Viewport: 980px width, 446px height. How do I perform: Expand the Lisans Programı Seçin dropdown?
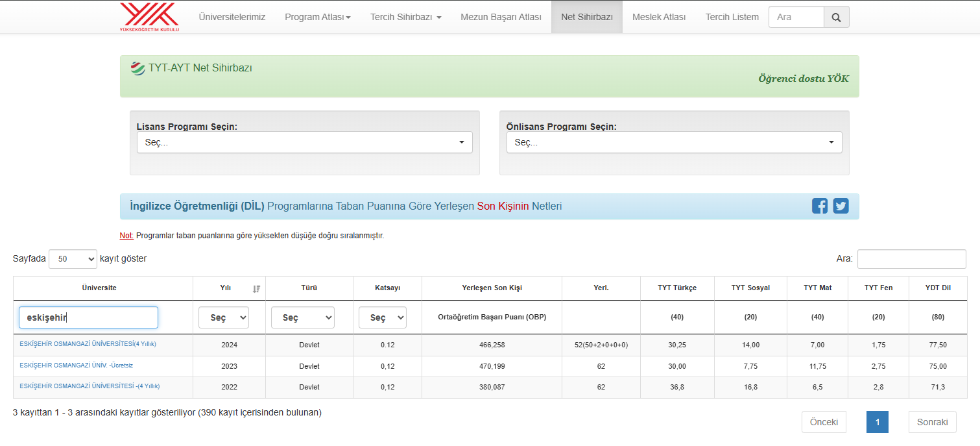pyautogui.click(x=304, y=142)
